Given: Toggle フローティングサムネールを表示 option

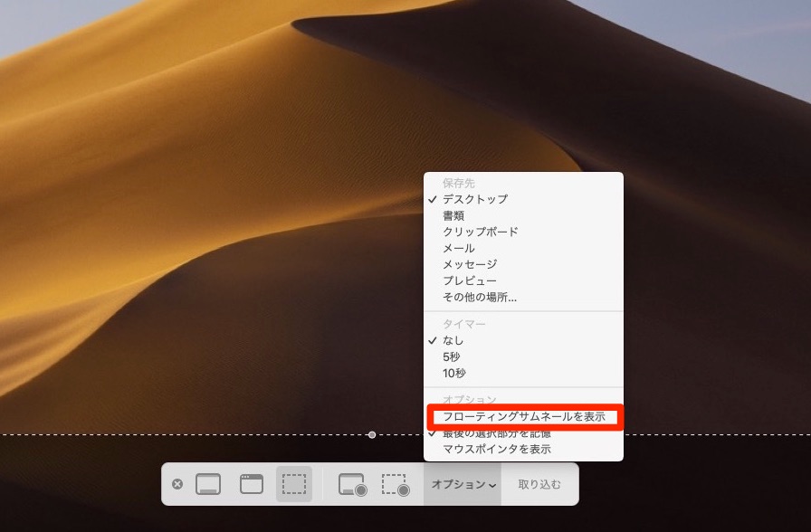Looking at the screenshot, I should 523,417.
